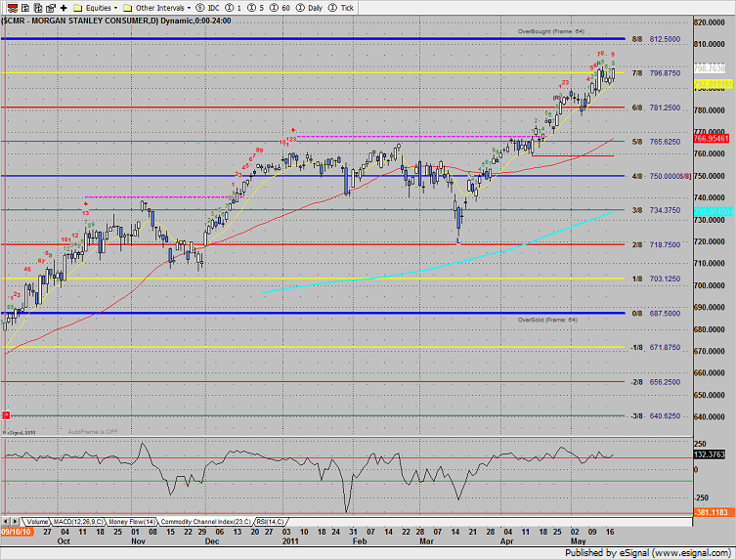Click the 7/8 796.8750 level label
This screenshot has height=560, width=736.
656,73
